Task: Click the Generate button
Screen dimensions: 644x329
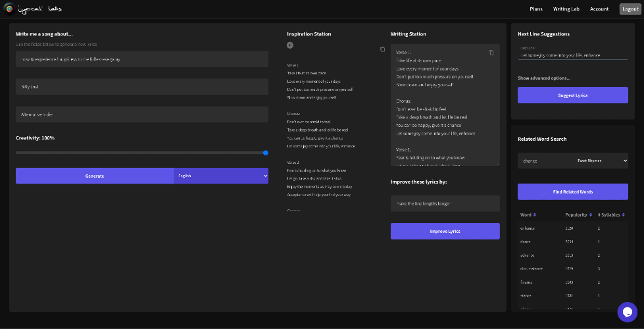Action: 95,176
